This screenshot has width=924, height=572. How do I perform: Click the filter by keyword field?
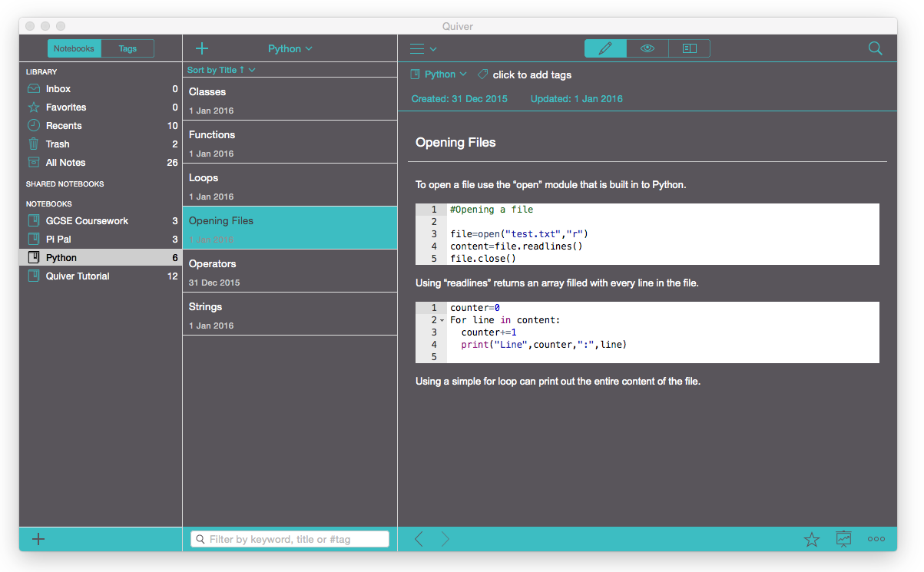pyautogui.click(x=290, y=539)
